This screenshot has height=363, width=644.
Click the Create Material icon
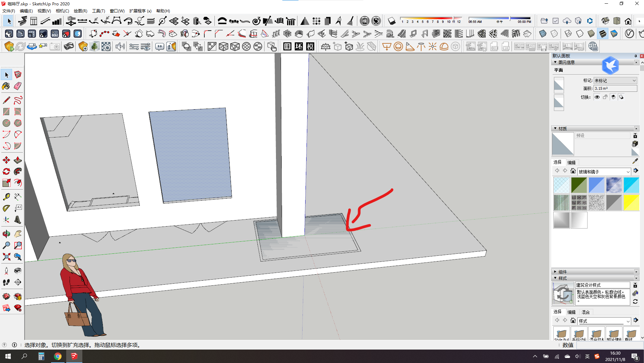[635, 144]
